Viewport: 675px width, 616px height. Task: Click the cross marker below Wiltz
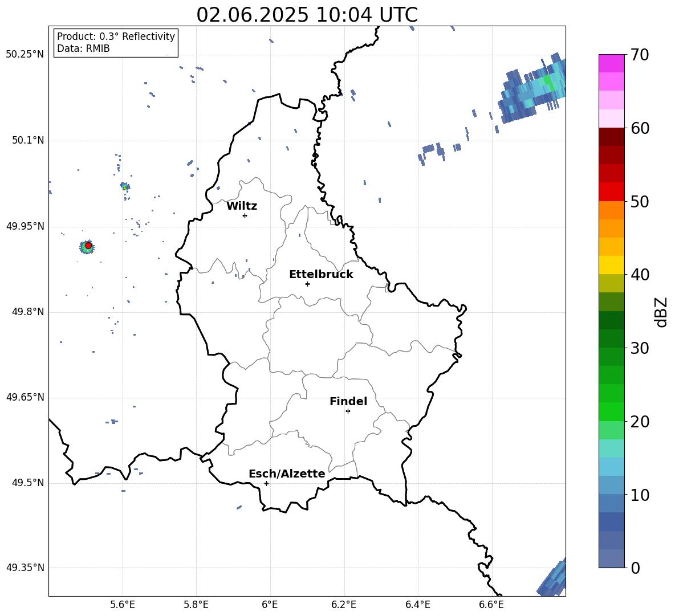coord(245,215)
